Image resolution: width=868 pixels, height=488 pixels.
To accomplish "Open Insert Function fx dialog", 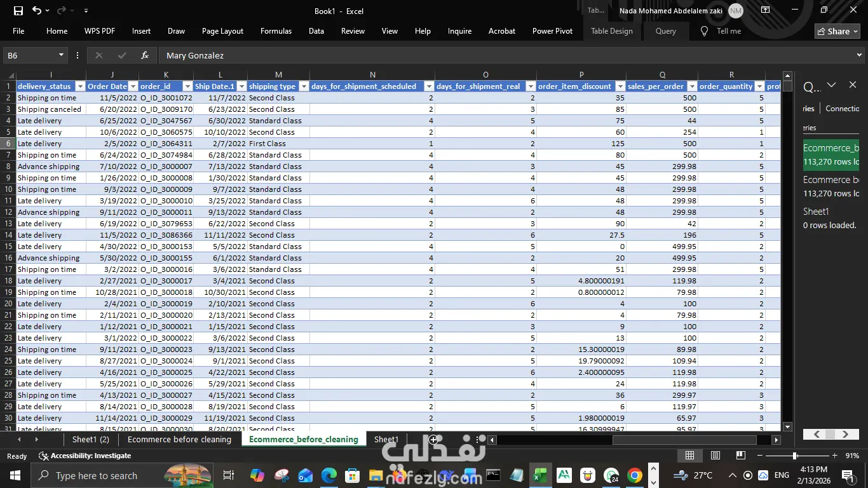I will click(x=145, y=55).
